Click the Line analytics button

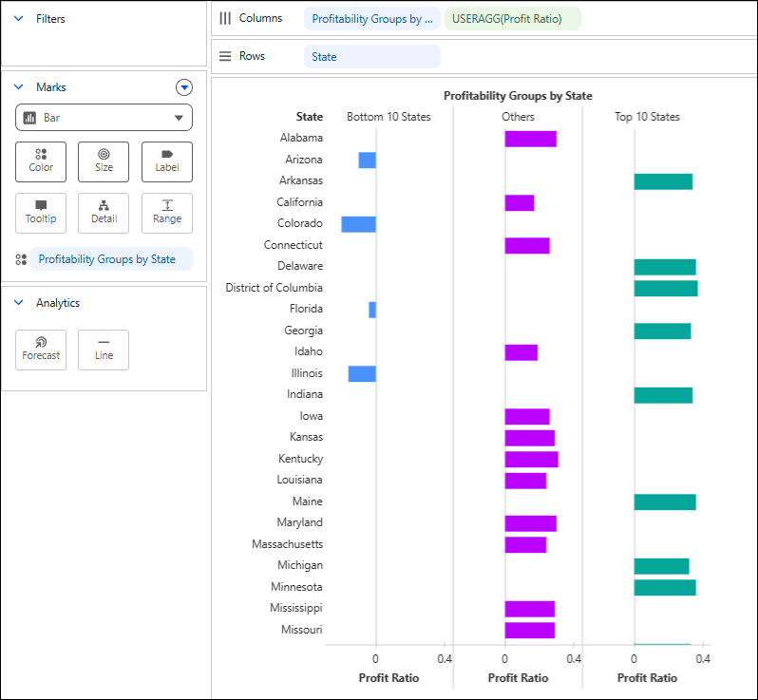coord(104,350)
